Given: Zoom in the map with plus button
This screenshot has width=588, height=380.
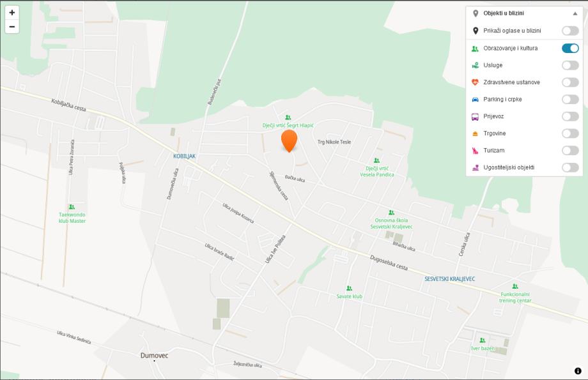Looking at the screenshot, I should coord(12,12).
